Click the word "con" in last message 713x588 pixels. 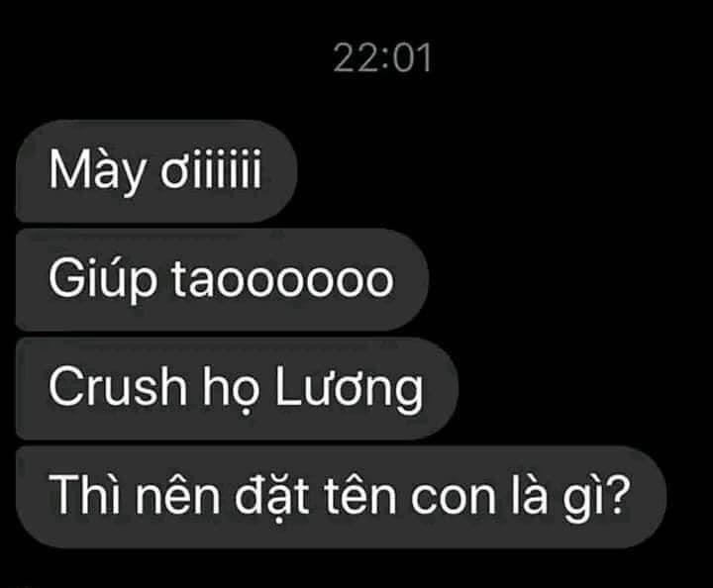pos(454,498)
